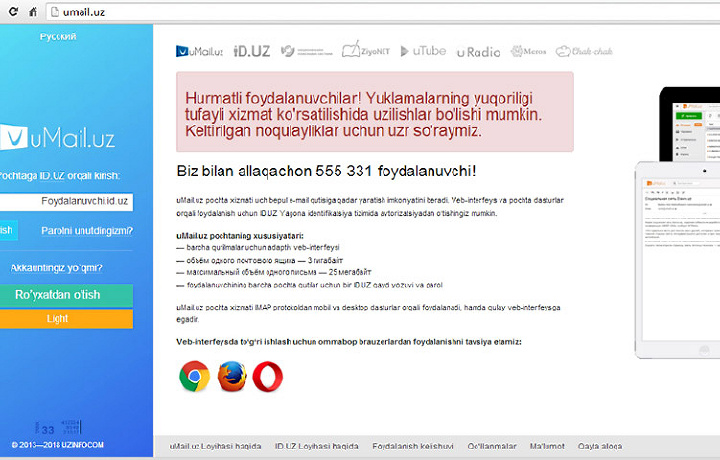This screenshot has height=460, width=720.
Task: Click the uMail.uz pochtaning xususiyatlari heading
Action: pyautogui.click(x=240, y=236)
